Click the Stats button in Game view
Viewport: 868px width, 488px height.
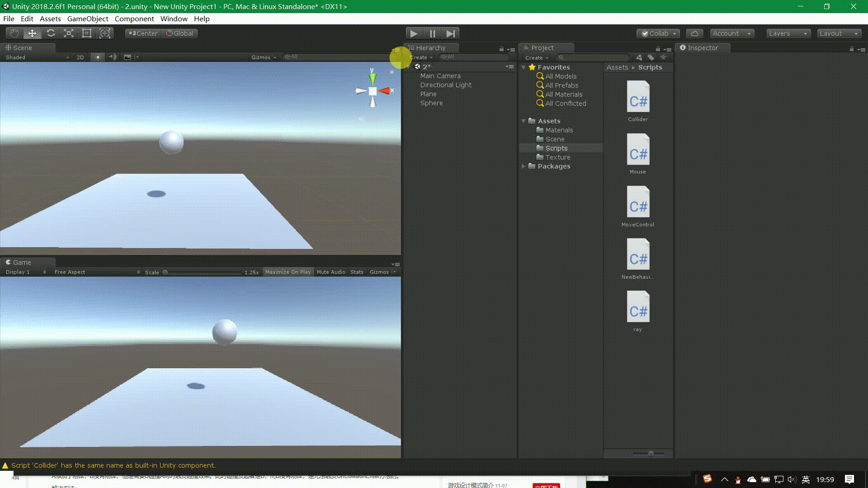[357, 272]
